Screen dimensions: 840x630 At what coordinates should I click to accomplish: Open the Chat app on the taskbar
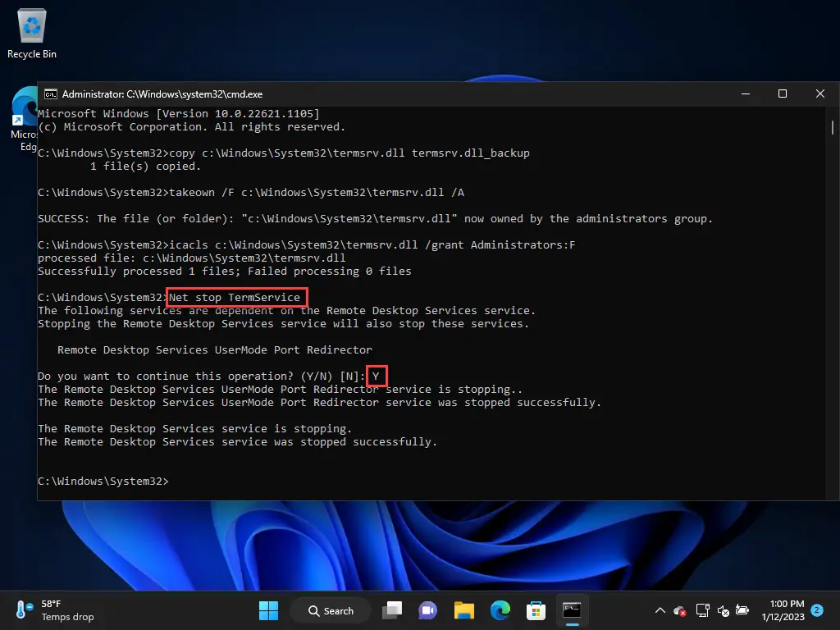point(427,610)
